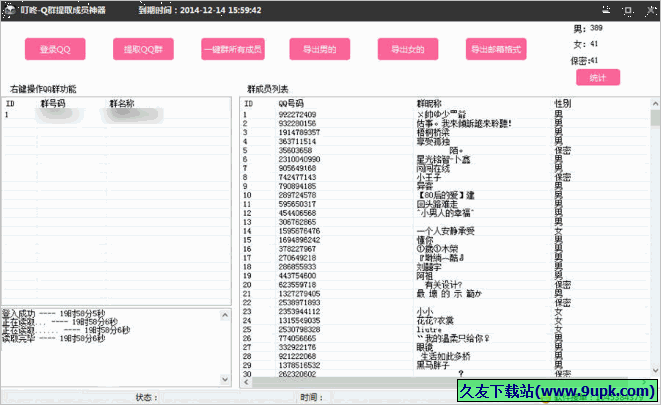Click the 导出女的 button
Viewport: 661px width, 405px height.
[x=408, y=49]
